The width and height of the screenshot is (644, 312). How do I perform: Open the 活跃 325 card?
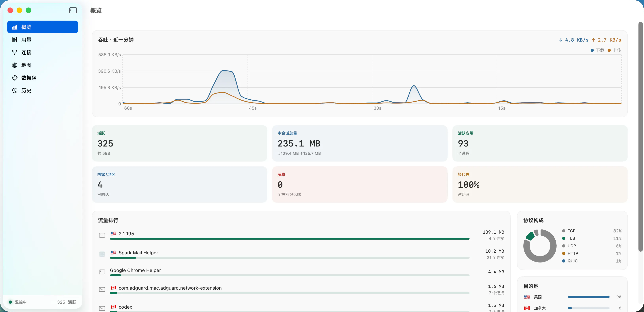coord(179,143)
